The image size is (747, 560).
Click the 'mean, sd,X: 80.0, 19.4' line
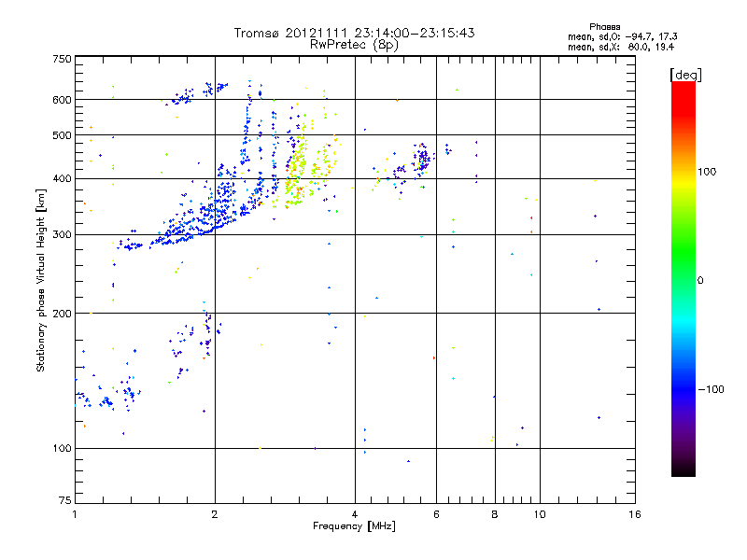621,48
